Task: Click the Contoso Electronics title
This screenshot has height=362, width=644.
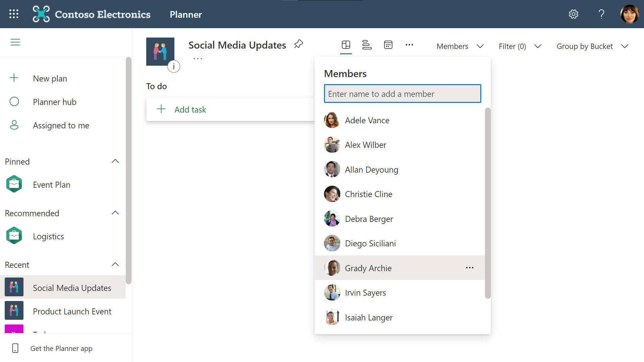Action: point(103,14)
